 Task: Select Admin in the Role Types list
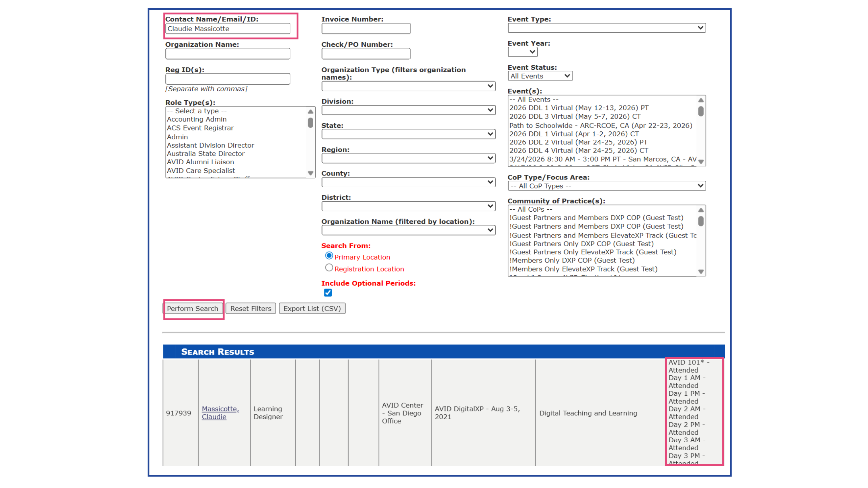pos(177,137)
